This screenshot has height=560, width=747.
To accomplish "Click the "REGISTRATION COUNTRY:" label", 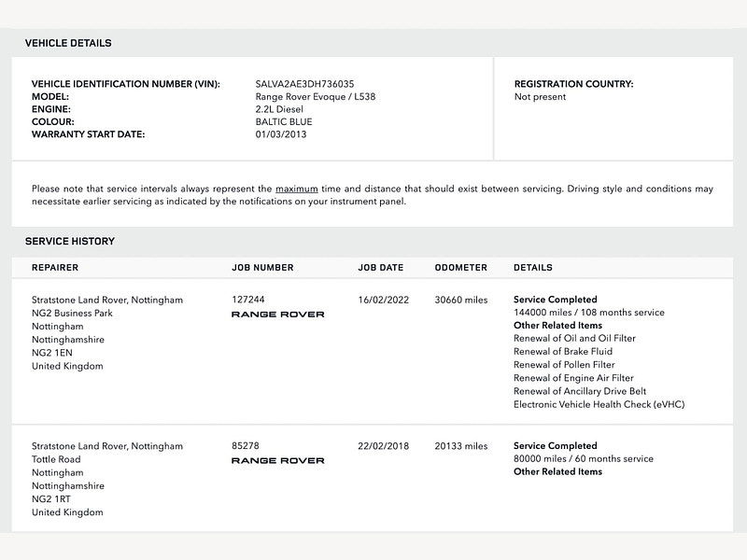I will click(x=574, y=84).
